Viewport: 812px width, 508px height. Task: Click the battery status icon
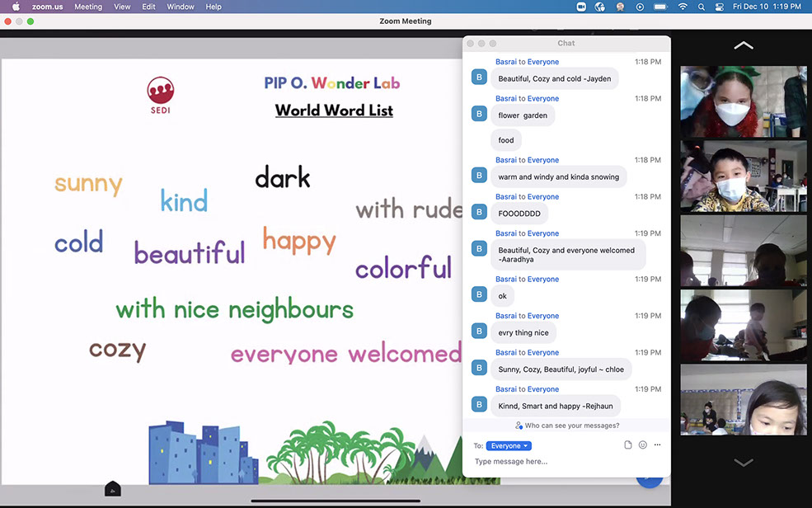660,7
